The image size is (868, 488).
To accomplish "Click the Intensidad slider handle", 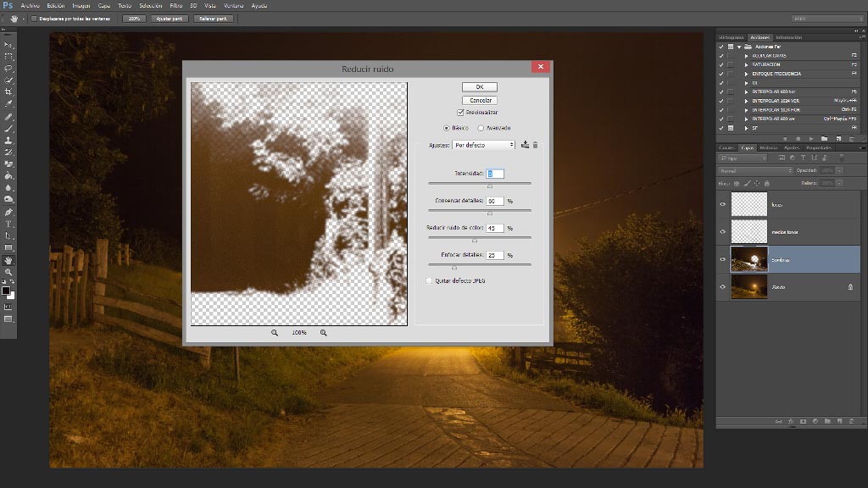I will tap(489, 186).
